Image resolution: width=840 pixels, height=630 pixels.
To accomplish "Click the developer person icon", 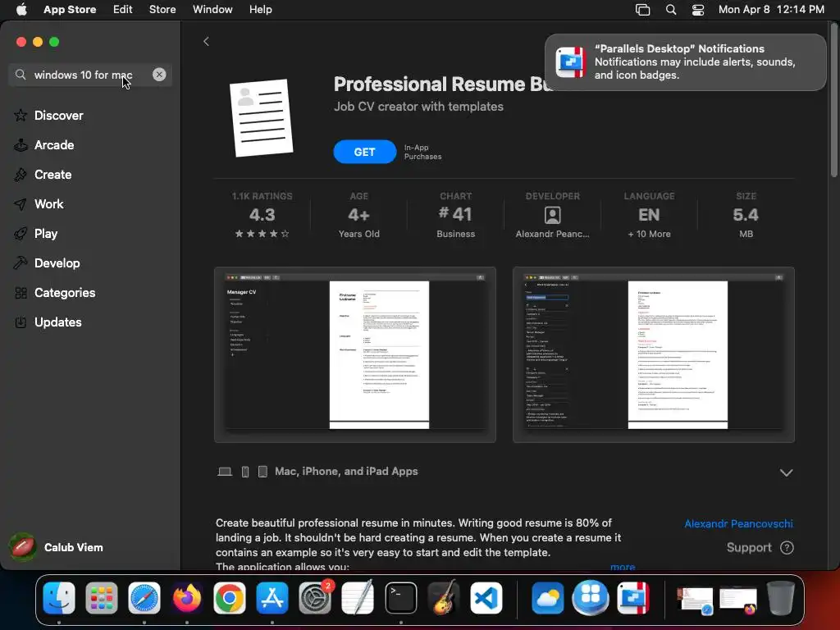I will (552, 215).
